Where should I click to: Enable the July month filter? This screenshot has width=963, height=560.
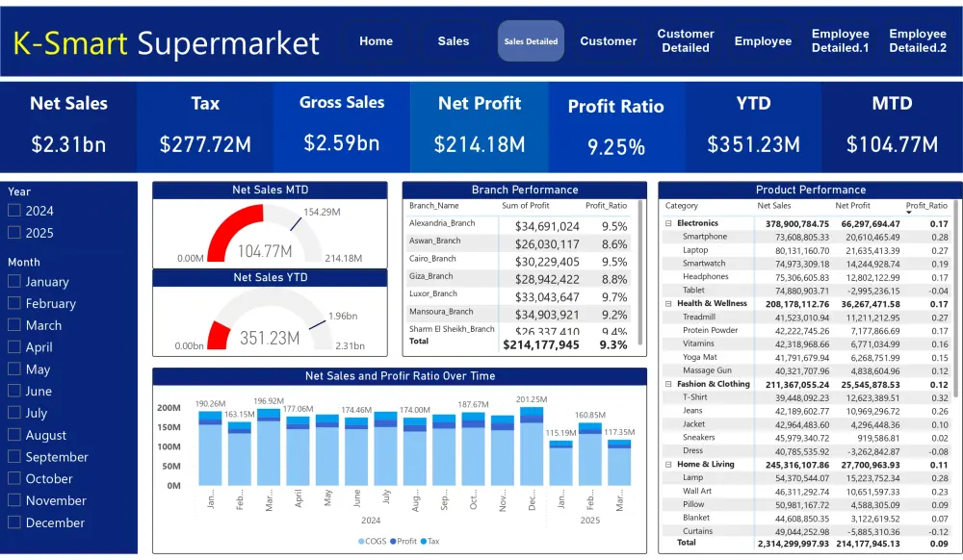(14, 413)
